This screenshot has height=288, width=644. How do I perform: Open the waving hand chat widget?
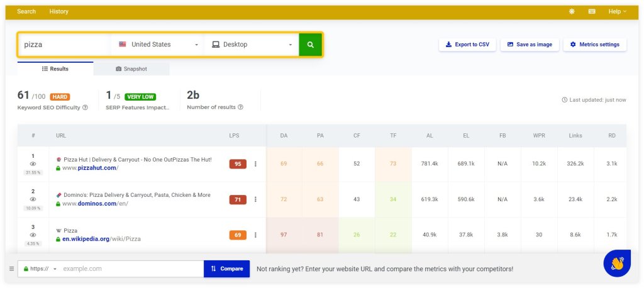coord(617,263)
